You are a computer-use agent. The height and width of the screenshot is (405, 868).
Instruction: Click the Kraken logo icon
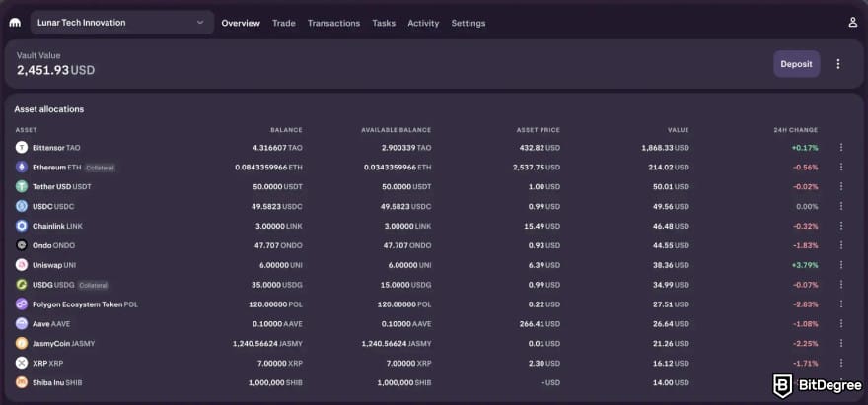pyautogui.click(x=15, y=23)
